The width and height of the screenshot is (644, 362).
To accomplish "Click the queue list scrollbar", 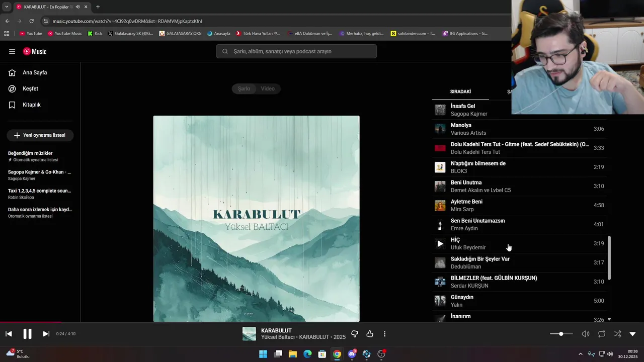I will pyautogui.click(x=609, y=258).
